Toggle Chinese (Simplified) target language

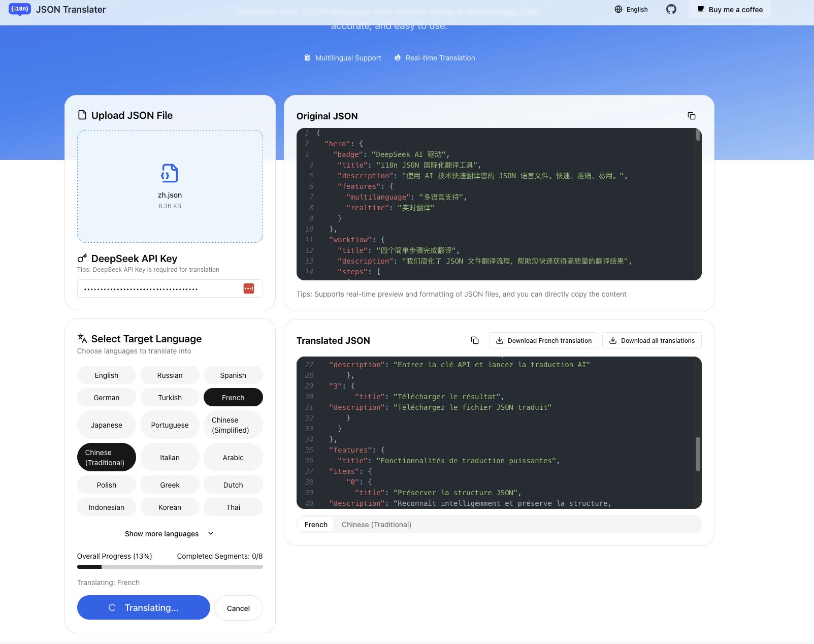click(x=233, y=425)
